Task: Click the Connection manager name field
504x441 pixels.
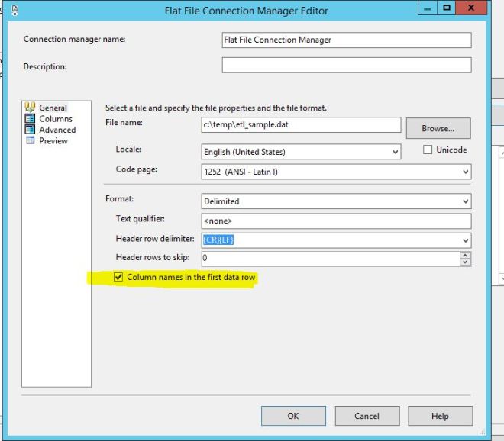Action: click(x=346, y=40)
